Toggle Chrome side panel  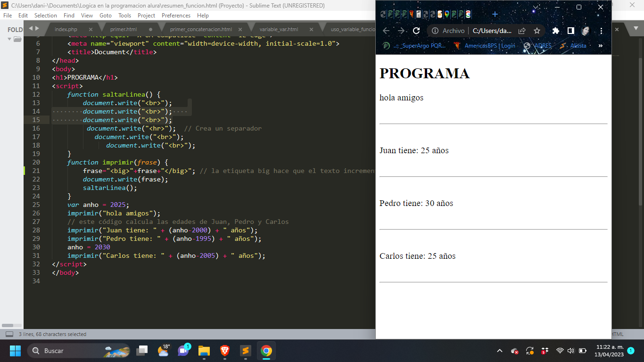570,31
